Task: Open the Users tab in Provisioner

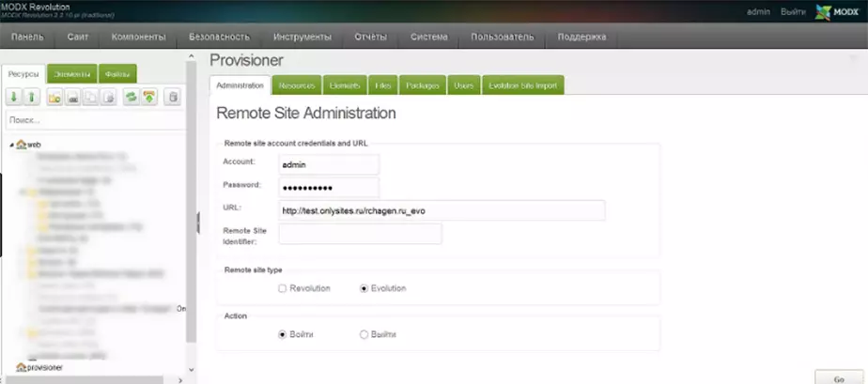Action: click(464, 85)
